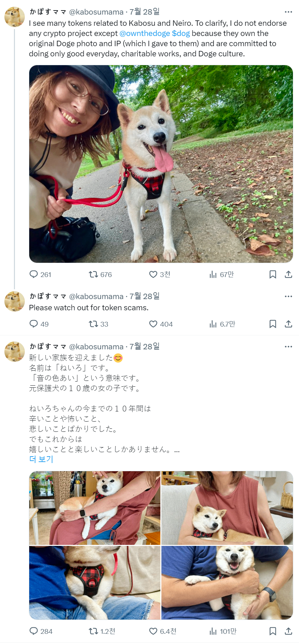Share the token scams warning tweet
This screenshot has height=644, width=299.
pos(288,324)
